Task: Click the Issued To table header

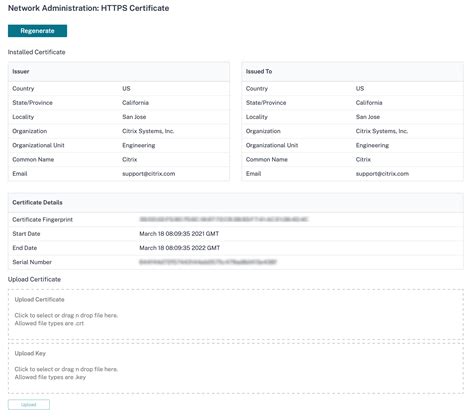Action: point(353,72)
